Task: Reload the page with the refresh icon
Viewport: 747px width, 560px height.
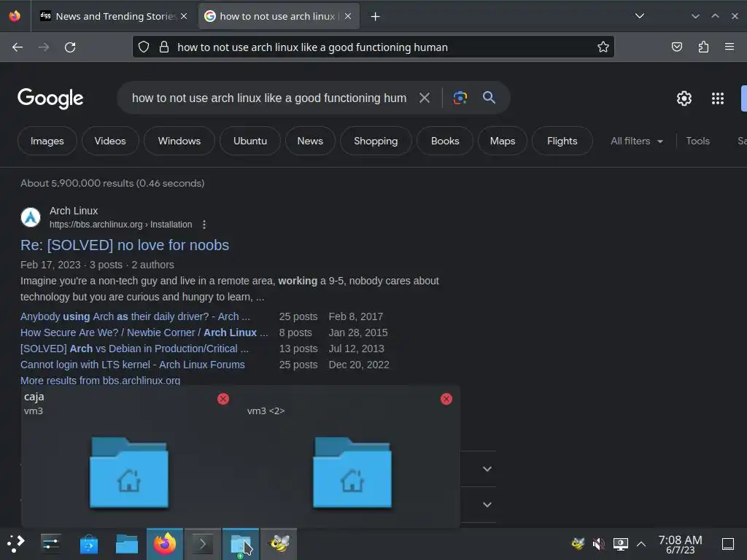Action: click(x=70, y=47)
